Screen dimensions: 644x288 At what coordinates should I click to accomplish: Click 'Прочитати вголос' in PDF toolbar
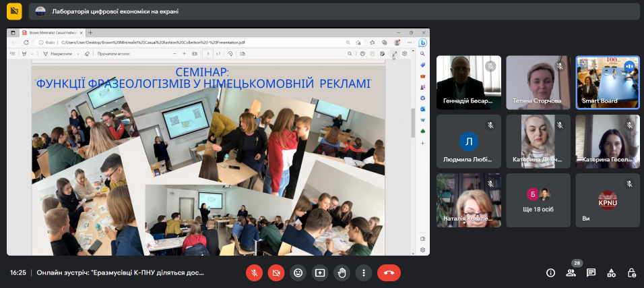pos(115,54)
